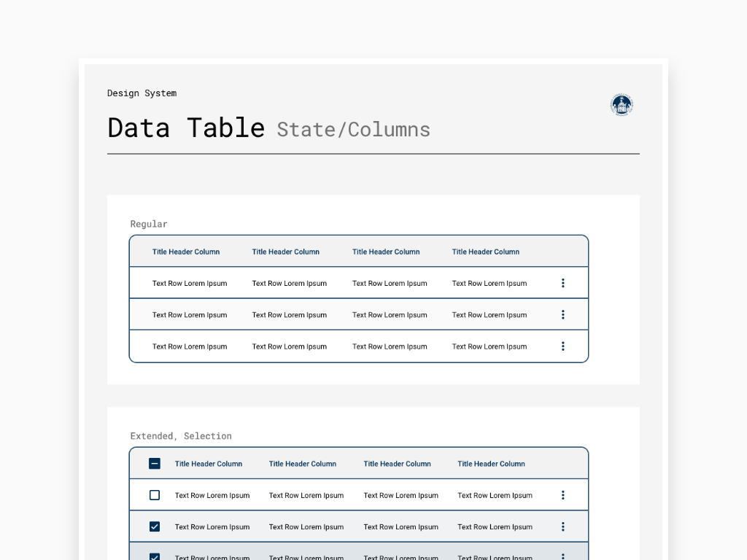
Task: Sort by first Title Header Column in Extended table
Action: pyautogui.click(x=208, y=464)
